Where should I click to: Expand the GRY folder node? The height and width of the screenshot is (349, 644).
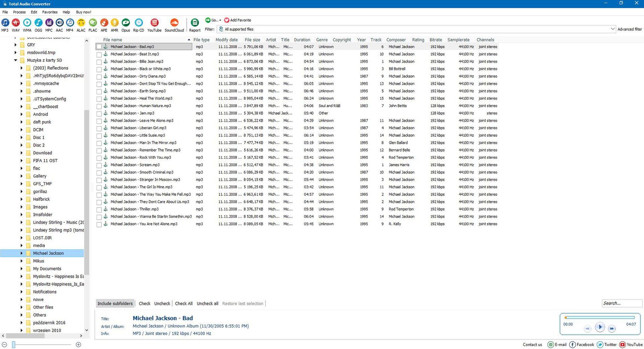(x=15, y=45)
